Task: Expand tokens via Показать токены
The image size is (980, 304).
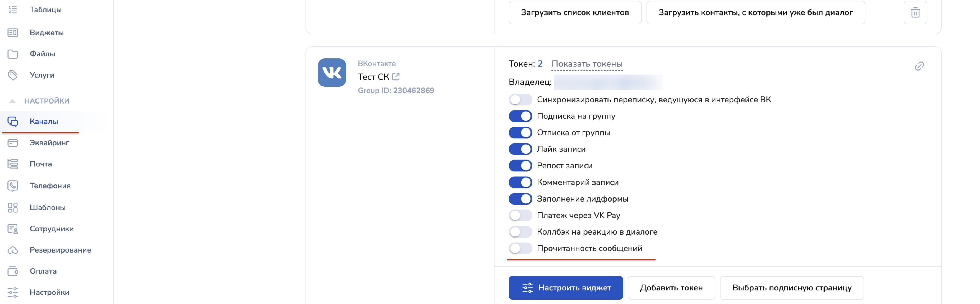Action: [587, 64]
